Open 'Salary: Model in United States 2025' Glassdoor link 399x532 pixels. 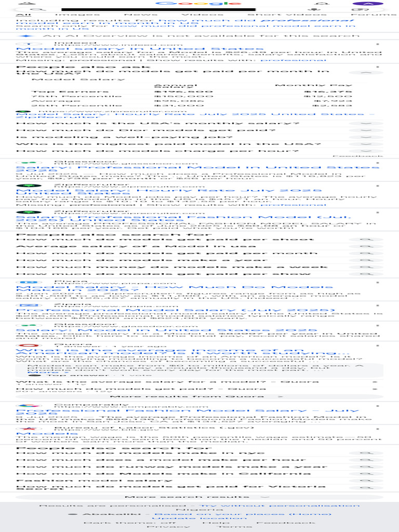click(167, 330)
